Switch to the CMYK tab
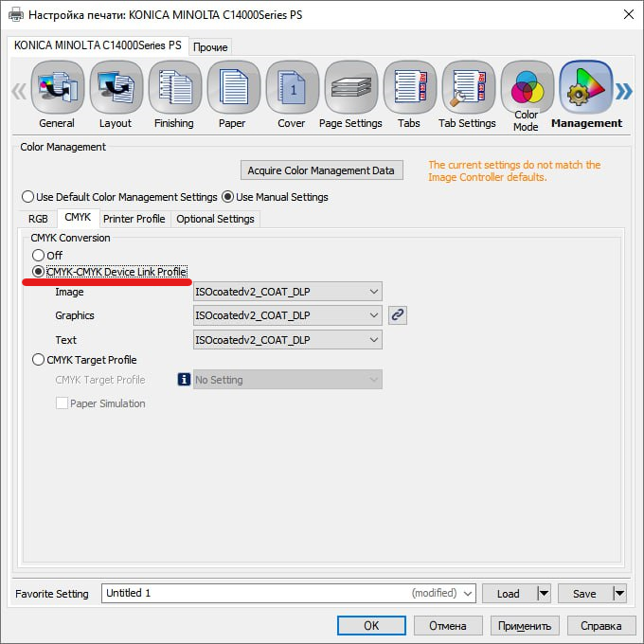Screen dimensions: 644x644 pos(78,217)
